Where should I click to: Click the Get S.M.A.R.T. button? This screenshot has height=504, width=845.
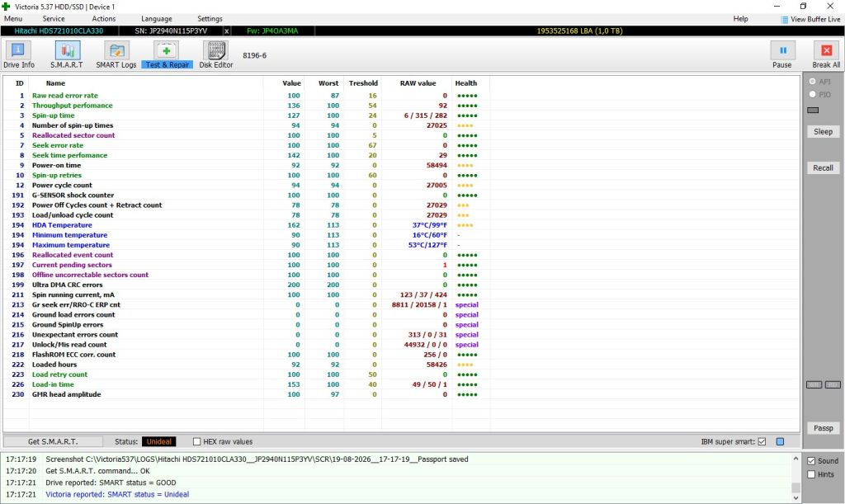pyautogui.click(x=53, y=441)
